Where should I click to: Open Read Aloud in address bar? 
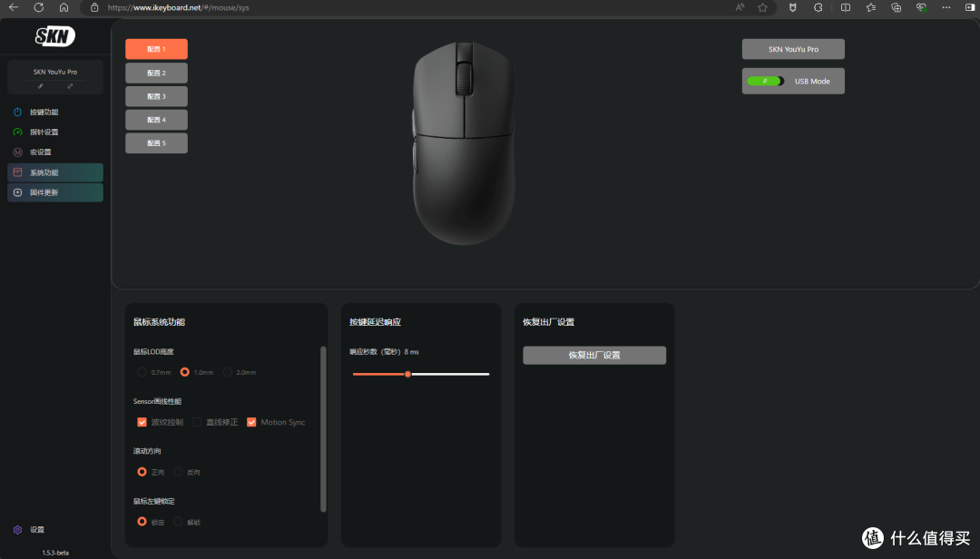point(740,7)
